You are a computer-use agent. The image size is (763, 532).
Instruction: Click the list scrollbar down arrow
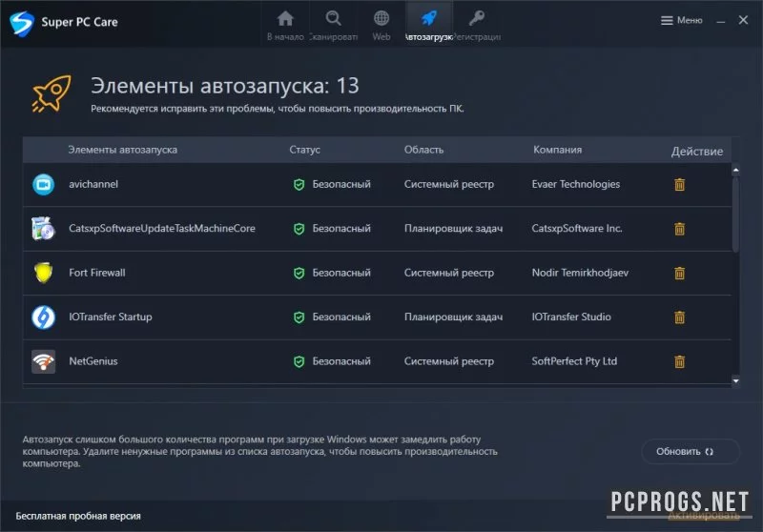click(x=735, y=380)
